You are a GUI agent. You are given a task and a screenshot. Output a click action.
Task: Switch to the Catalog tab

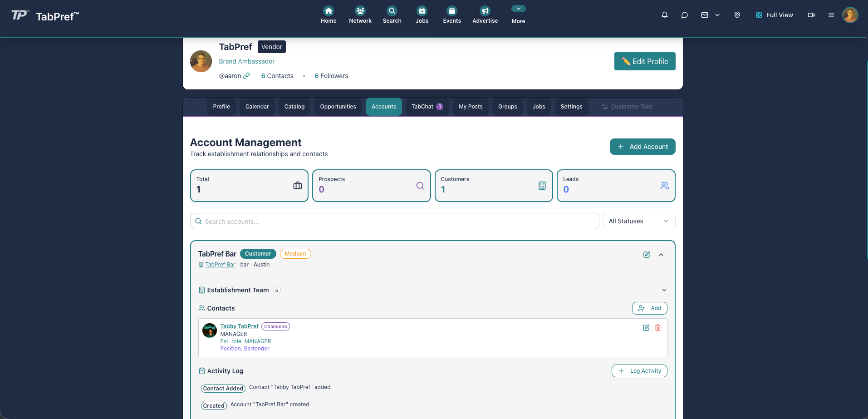point(294,107)
